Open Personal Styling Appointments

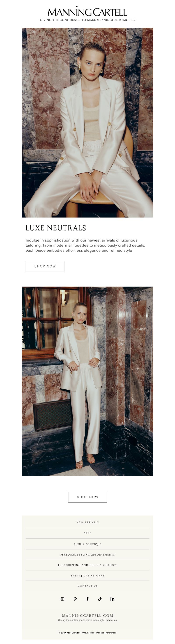[87, 554]
